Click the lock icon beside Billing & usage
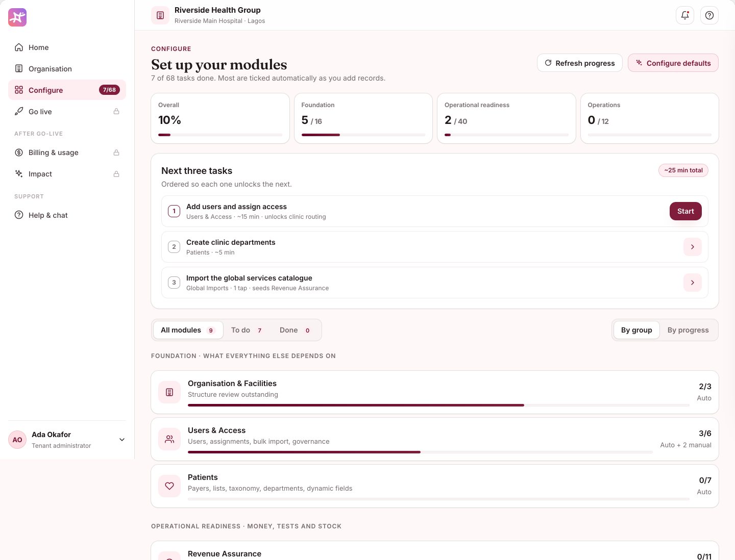 tap(116, 152)
